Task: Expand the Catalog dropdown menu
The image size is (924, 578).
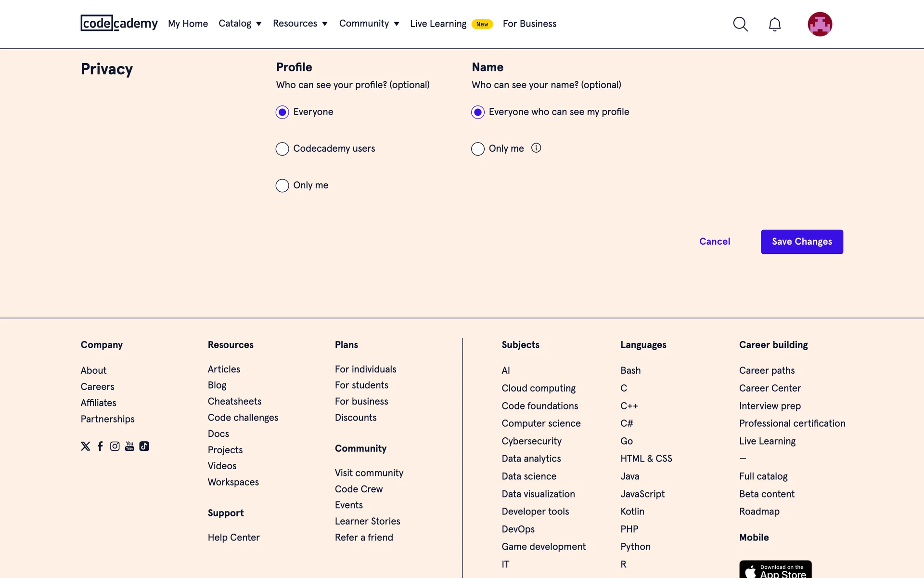Action: tap(240, 24)
